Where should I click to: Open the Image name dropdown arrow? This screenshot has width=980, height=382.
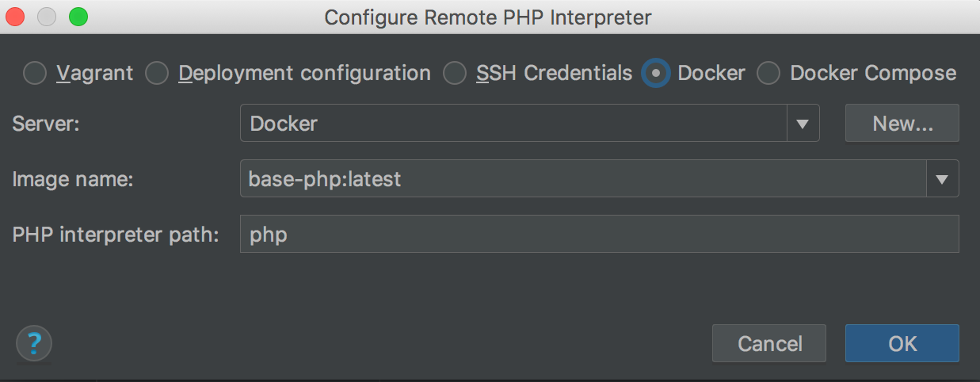point(942,179)
